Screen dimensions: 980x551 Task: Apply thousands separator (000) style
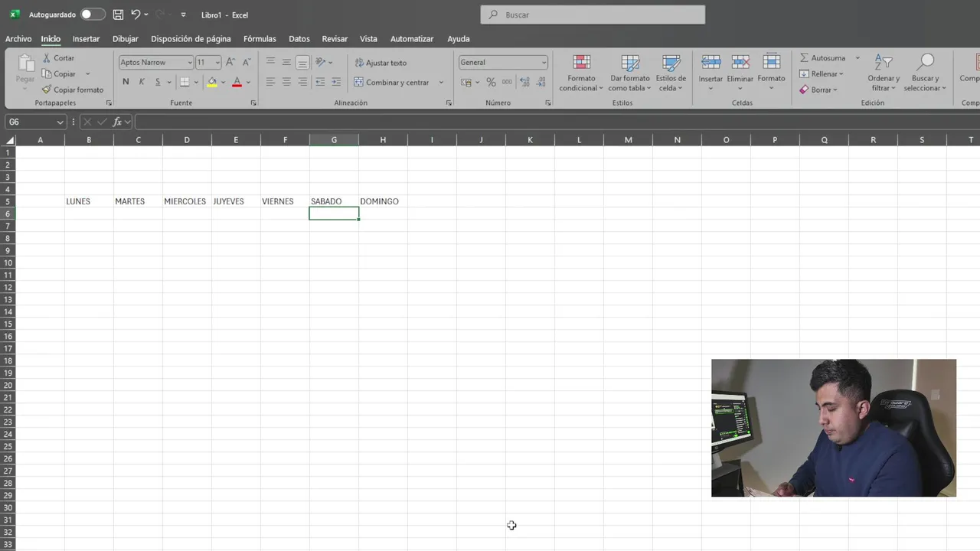[507, 82]
